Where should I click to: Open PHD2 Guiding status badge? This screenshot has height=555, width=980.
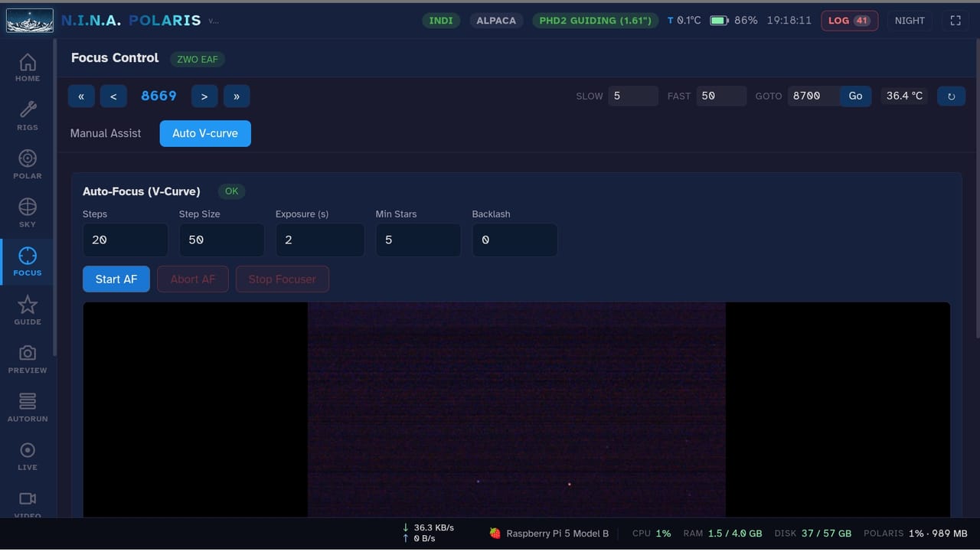pos(595,21)
